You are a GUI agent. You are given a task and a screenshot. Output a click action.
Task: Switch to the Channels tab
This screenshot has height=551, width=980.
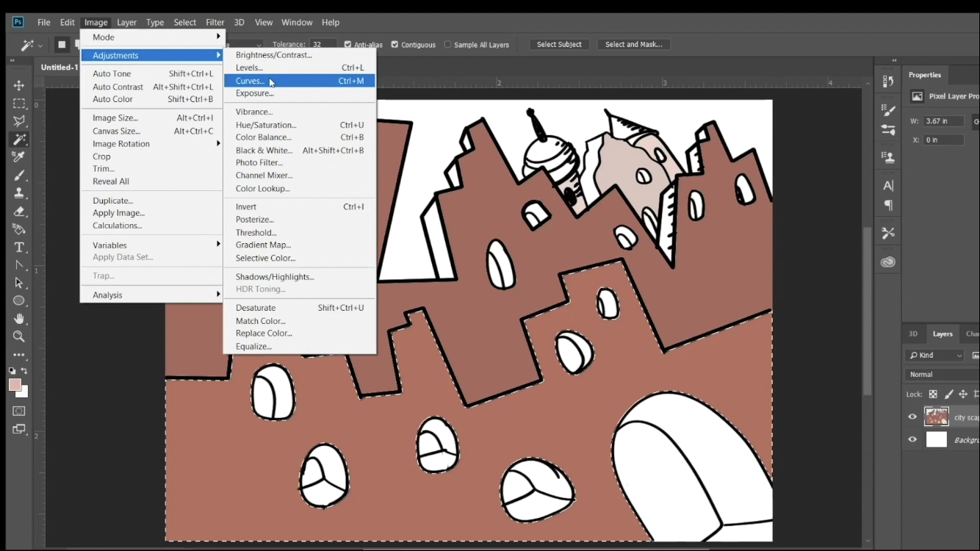click(971, 334)
